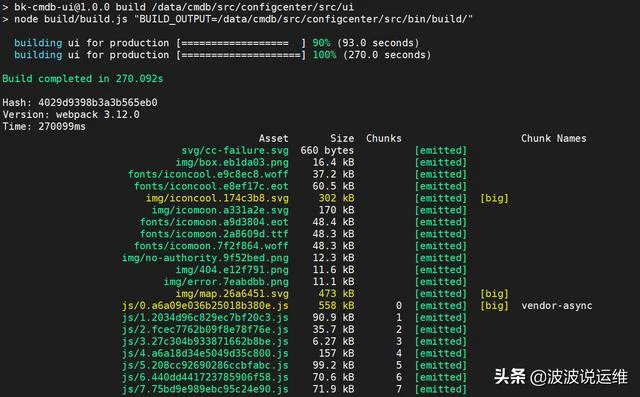
Task: Click fonts/icomoon.a9d3804.eot asset name
Action: point(214,222)
